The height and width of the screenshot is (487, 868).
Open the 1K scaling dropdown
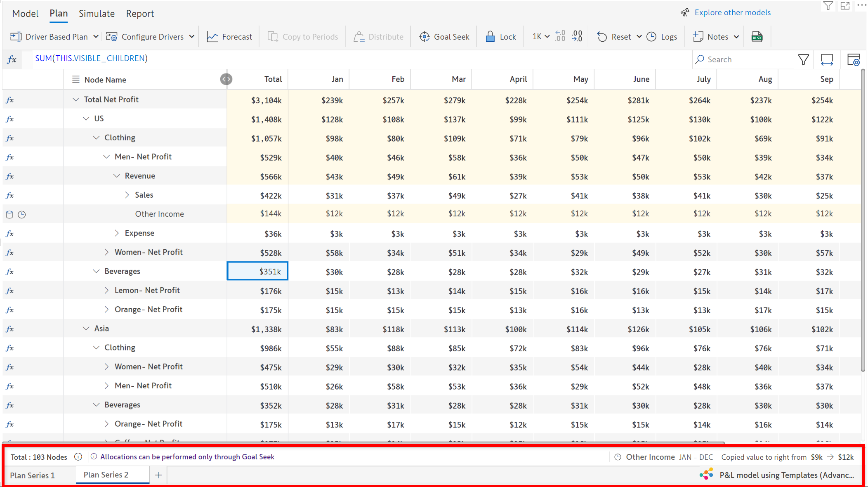coord(540,37)
